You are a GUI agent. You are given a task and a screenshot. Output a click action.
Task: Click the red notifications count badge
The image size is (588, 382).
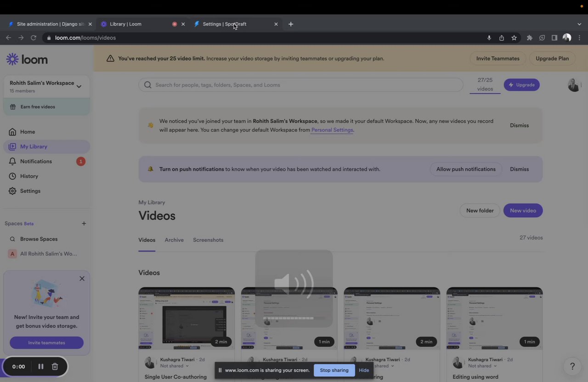pos(81,161)
